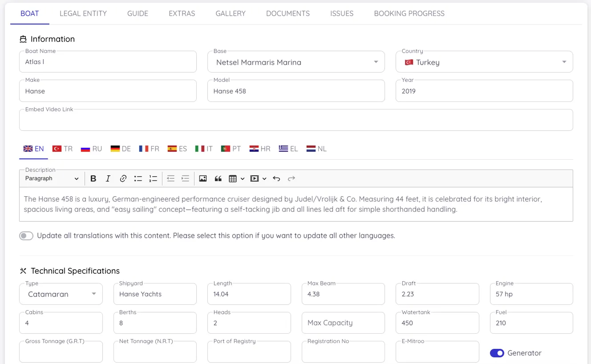Click the Boat Name field

108,62
